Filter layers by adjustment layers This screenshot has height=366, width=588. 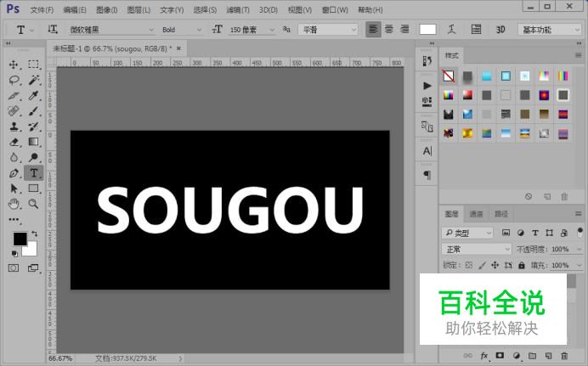coord(521,233)
